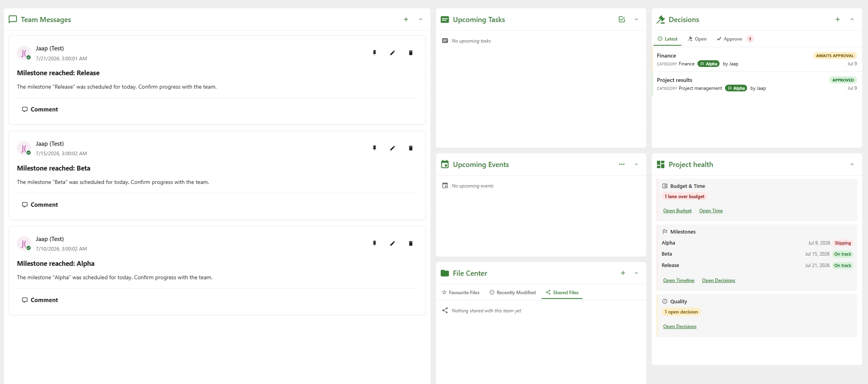Viewport: 868px width, 384px height.
Task: Collapse the Project health panel
Action: click(x=852, y=164)
